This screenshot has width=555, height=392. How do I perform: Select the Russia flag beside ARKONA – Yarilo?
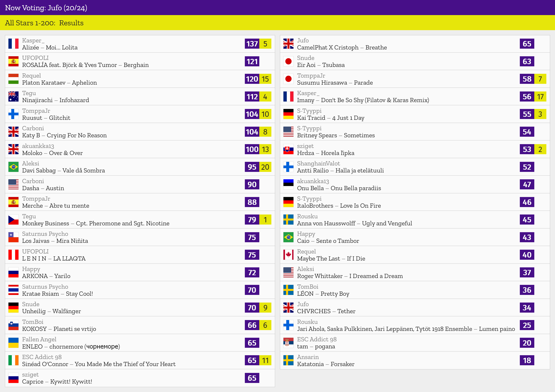pos(13,272)
